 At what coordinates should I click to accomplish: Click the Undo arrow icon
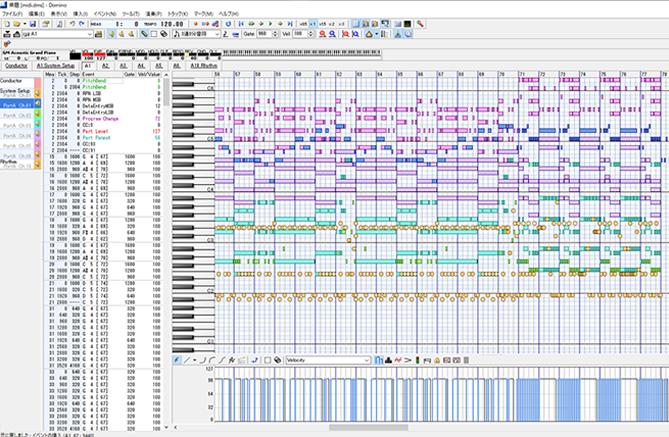[72, 22]
